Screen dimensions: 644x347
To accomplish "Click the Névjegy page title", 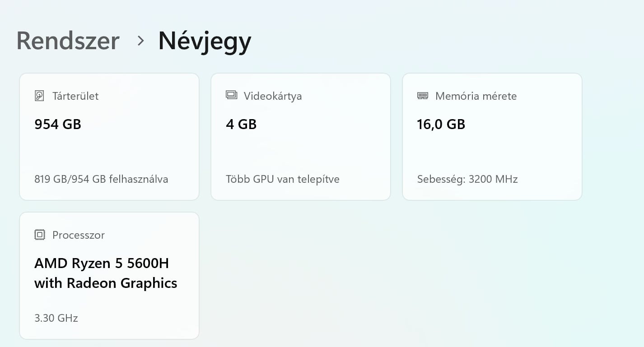I will pyautogui.click(x=205, y=41).
